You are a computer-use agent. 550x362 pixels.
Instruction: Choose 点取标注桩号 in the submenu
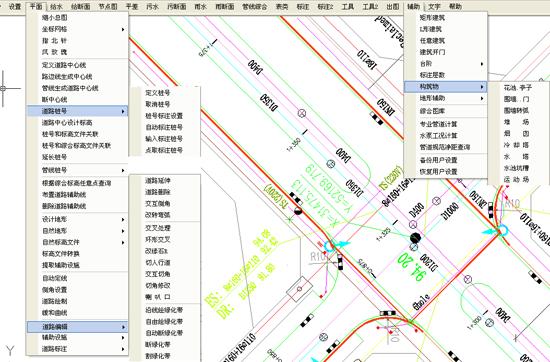(164, 150)
